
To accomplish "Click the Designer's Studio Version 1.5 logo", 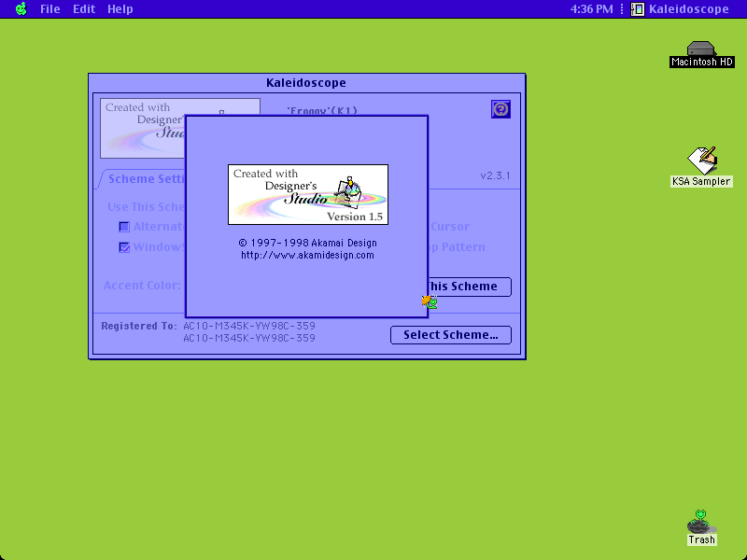I will [308, 194].
